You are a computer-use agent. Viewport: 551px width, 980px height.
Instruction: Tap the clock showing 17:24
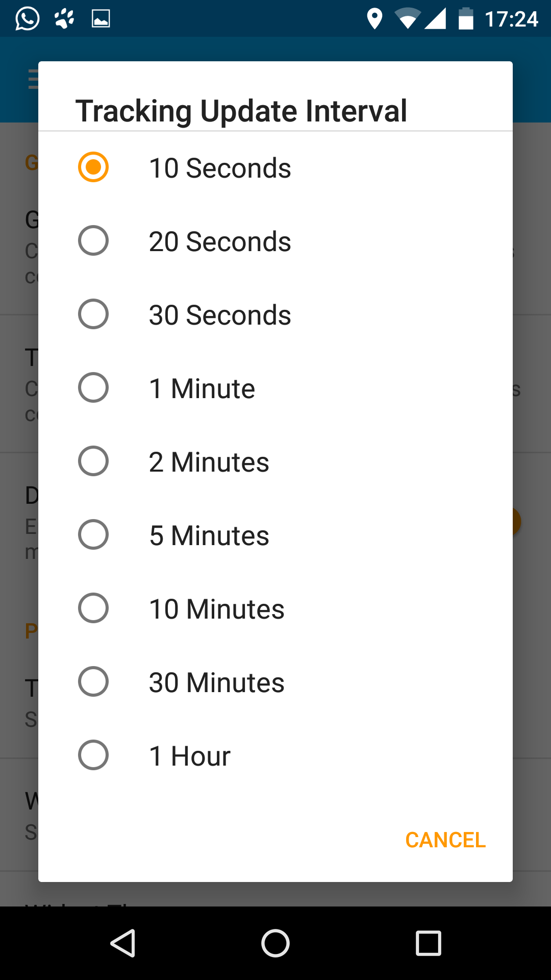[x=511, y=19]
